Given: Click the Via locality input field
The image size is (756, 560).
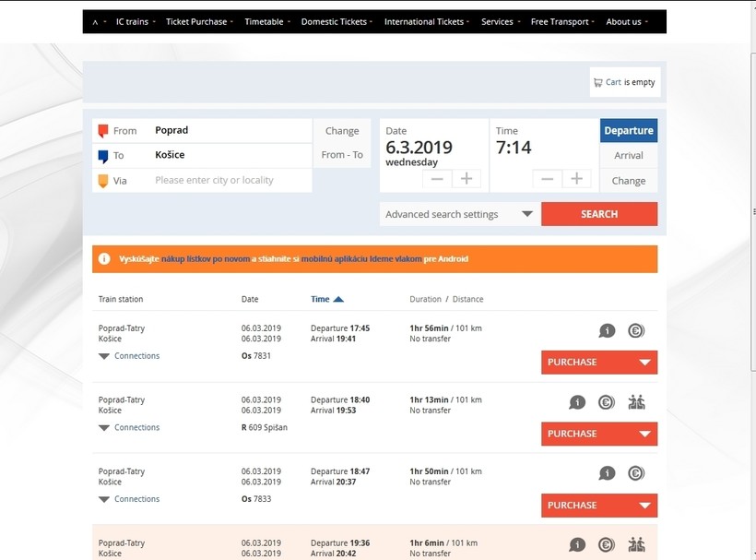Looking at the screenshot, I should point(230,181).
